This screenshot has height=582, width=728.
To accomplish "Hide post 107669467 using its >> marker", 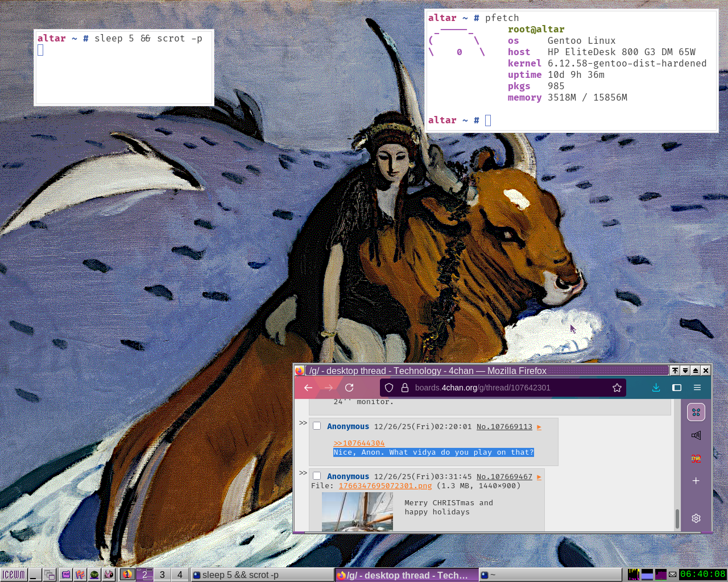I will pyautogui.click(x=303, y=473).
